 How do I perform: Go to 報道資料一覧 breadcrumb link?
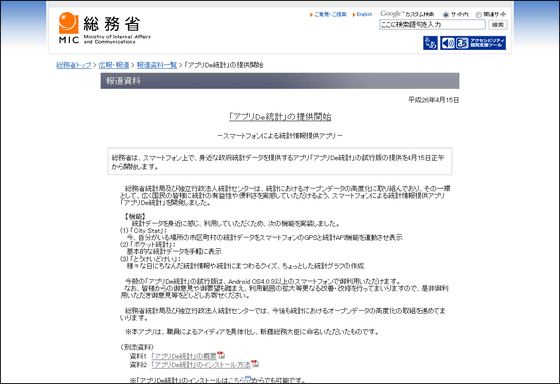click(157, 65)
